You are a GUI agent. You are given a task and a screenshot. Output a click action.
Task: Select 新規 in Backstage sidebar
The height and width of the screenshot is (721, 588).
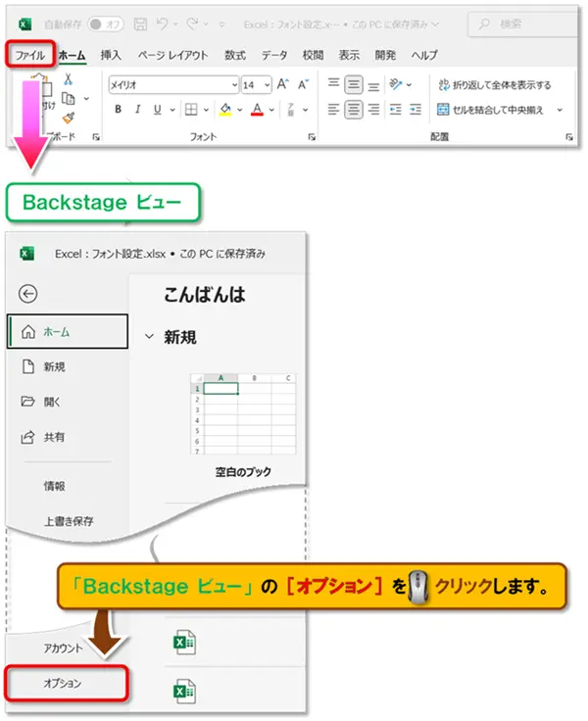coord(68,366)
